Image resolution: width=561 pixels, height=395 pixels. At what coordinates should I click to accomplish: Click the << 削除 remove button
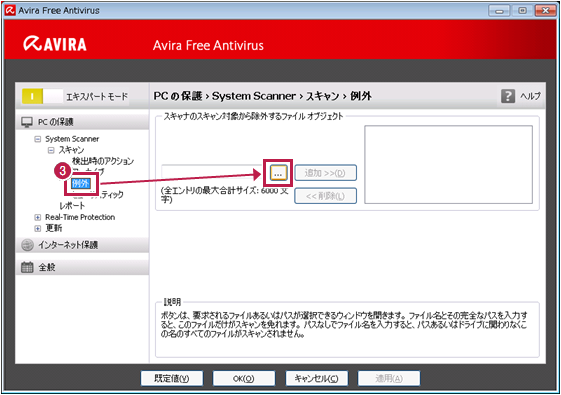pos(325,196)
